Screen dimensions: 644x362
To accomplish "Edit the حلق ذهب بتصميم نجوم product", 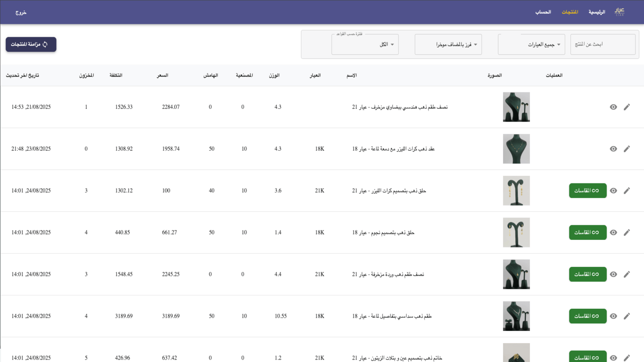I will [627, 232].
